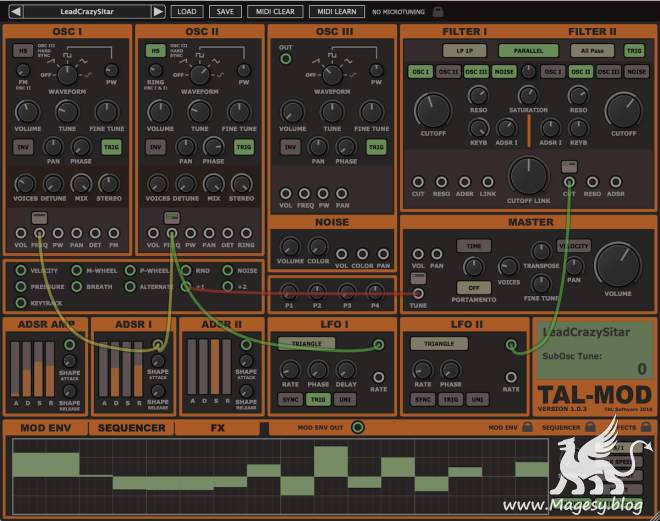This screenshot has width=660, height=521.
Task: Open the Master TIME mode selector
Action: point(474,246)
